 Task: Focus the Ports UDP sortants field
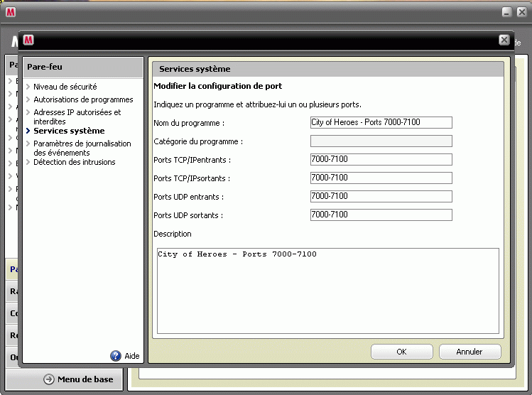tap(381, 215)
